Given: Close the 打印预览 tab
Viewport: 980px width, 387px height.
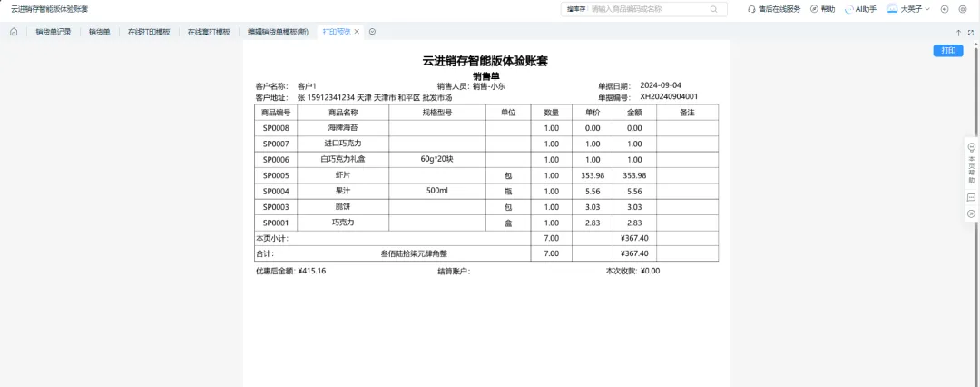Looking at the screenshot, I should point(358,32).
